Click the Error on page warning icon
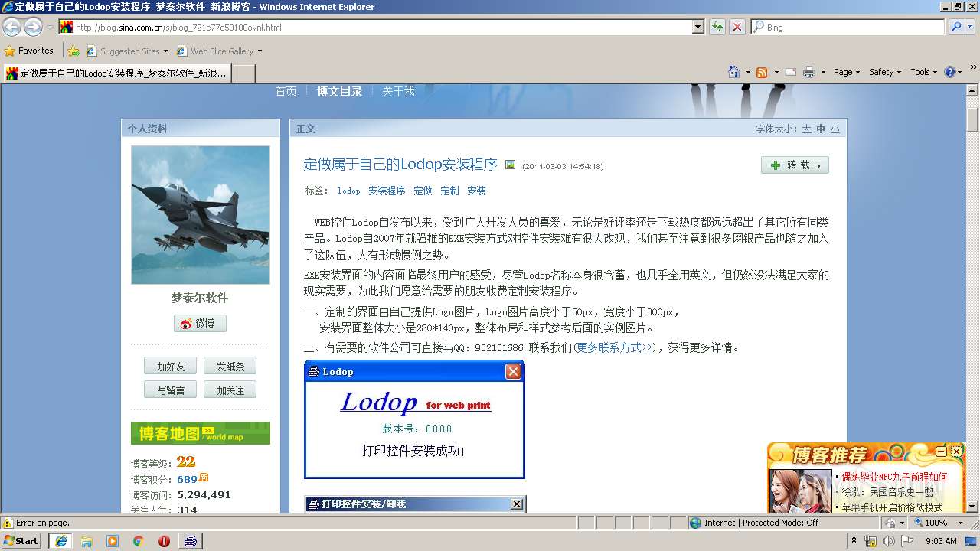 click(x=8, y=523)
